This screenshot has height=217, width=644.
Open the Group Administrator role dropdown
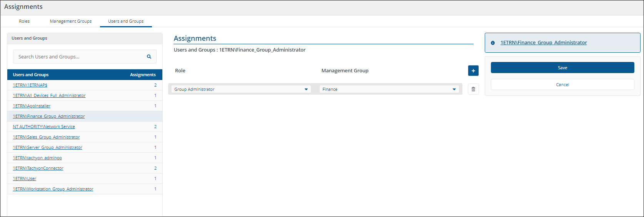pyautogui.click(x=241, y=89)
